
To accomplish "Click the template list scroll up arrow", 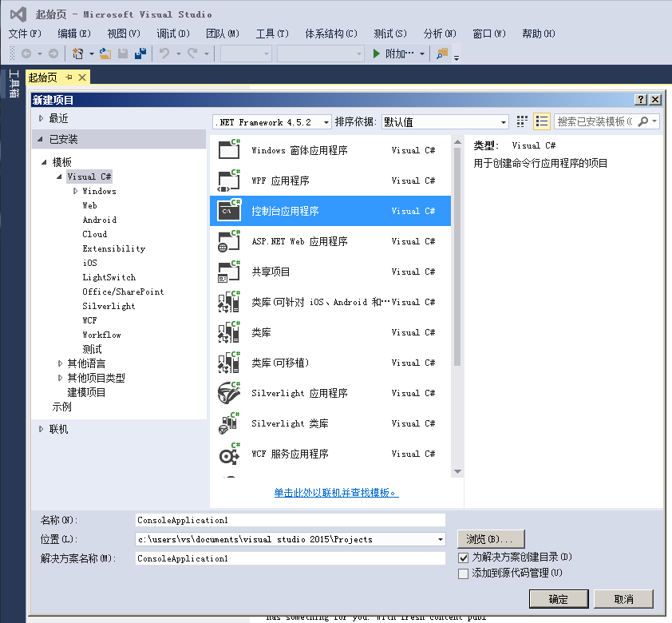I will click(458, 142).
